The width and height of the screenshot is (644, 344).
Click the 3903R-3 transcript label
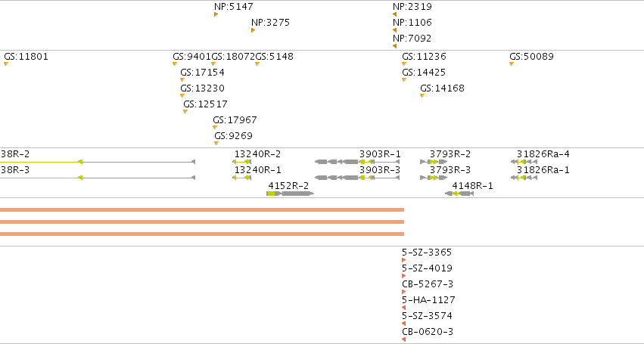(x=380, y=170)
